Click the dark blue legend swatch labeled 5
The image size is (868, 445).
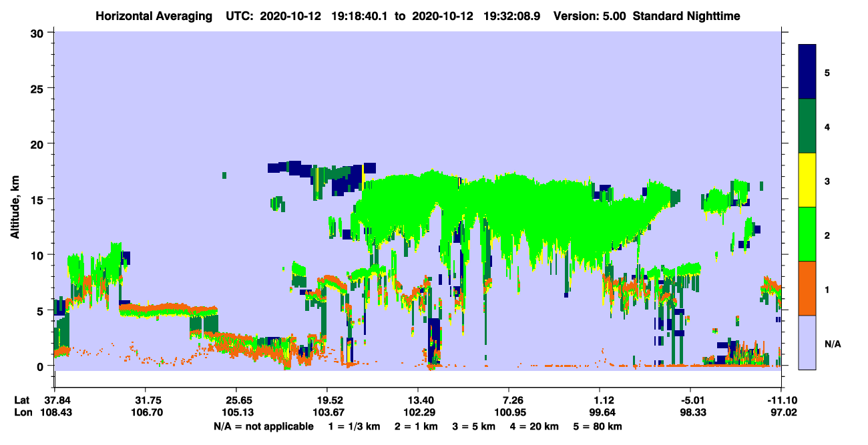pyautogui.click(x=807, y=72)
